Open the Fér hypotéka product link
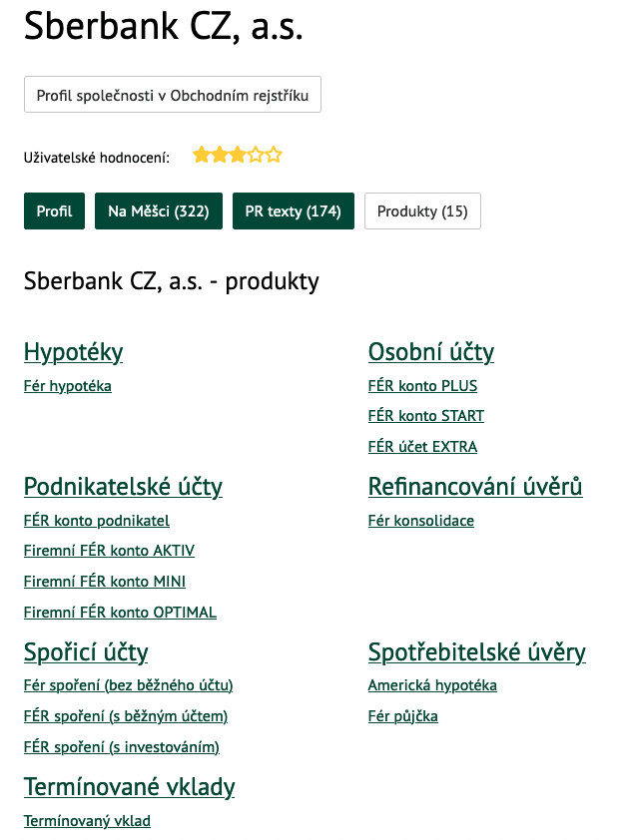Viewport: 628px width, 840px height. tap(68, 386)
